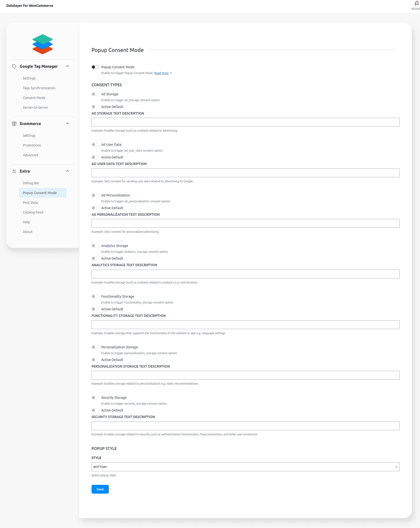Click the plugin's layered logo in the sidebar

[42, 44]
